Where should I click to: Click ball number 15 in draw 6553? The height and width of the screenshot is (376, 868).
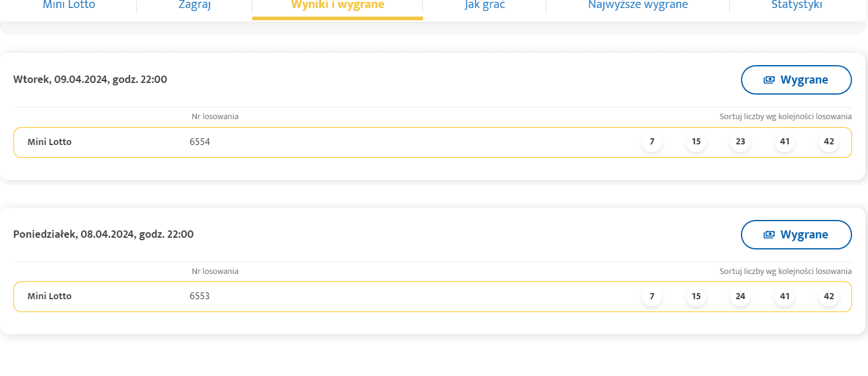696,296
